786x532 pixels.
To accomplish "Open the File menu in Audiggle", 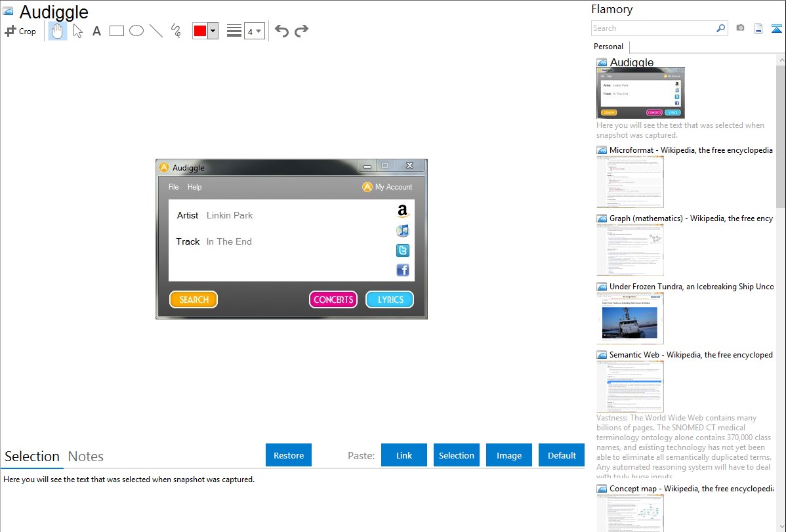I will click(173, 187).
